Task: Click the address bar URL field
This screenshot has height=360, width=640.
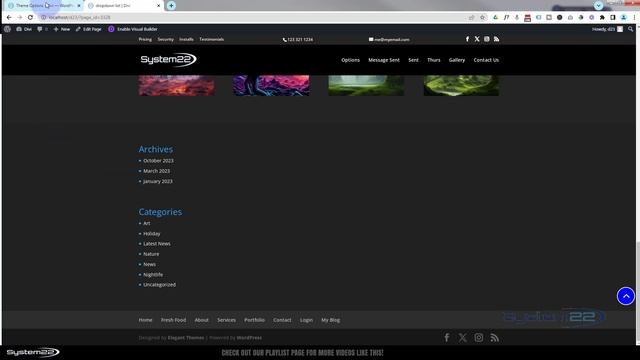Action: 253,18
